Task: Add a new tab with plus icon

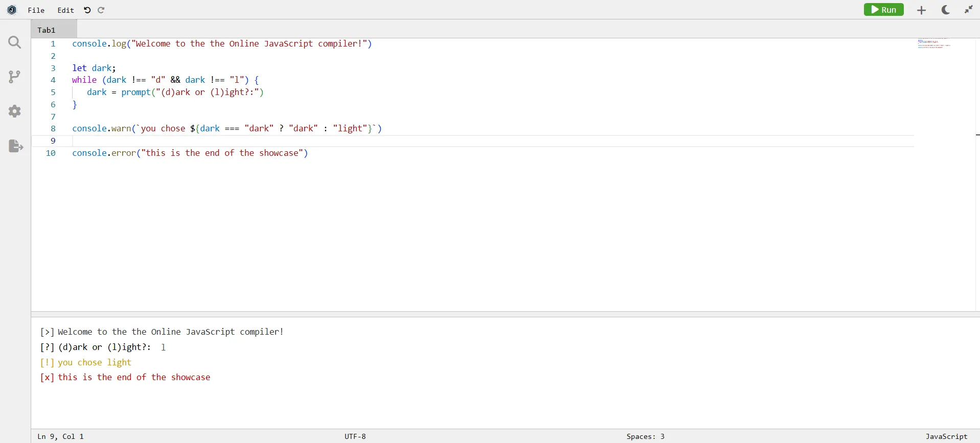Action: click(922, 10)
